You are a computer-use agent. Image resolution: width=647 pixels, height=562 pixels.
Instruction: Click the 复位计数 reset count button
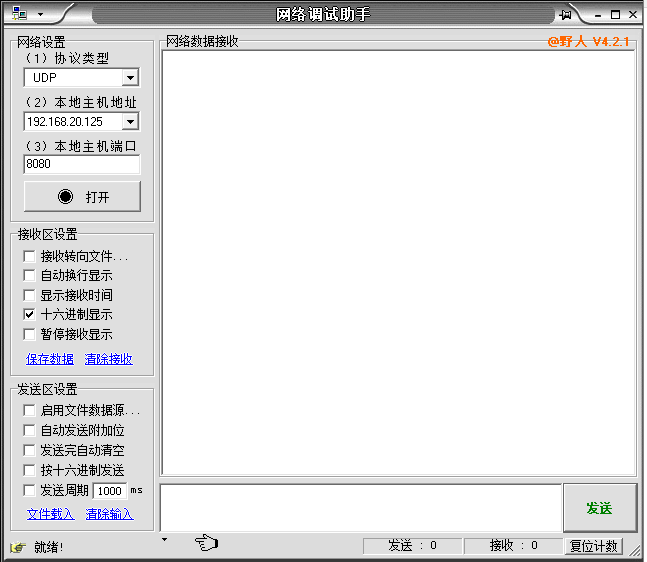593,546
